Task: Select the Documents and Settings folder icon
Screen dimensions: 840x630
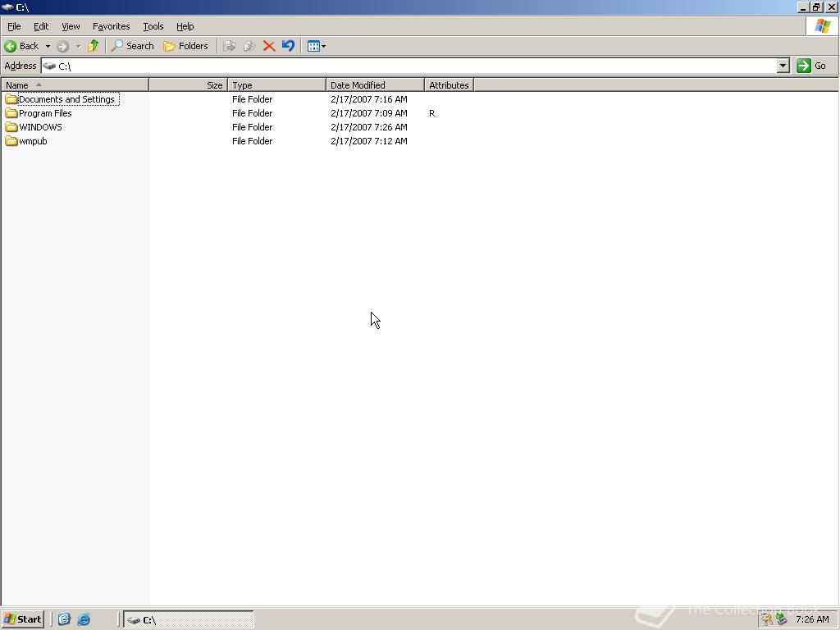Action: pos(11,99)
